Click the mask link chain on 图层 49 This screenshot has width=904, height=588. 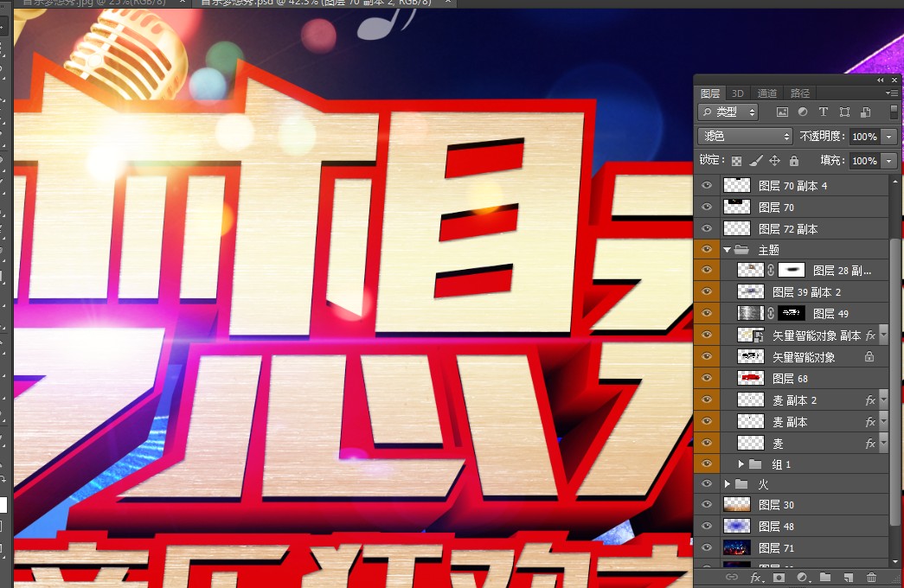pyautogui.click(x=771, y=313)
